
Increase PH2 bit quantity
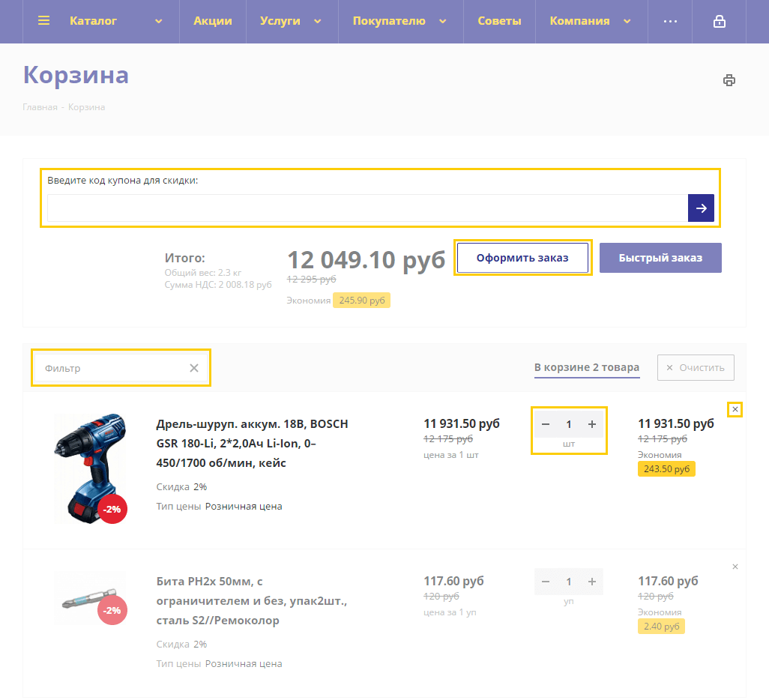pos(592,582)
